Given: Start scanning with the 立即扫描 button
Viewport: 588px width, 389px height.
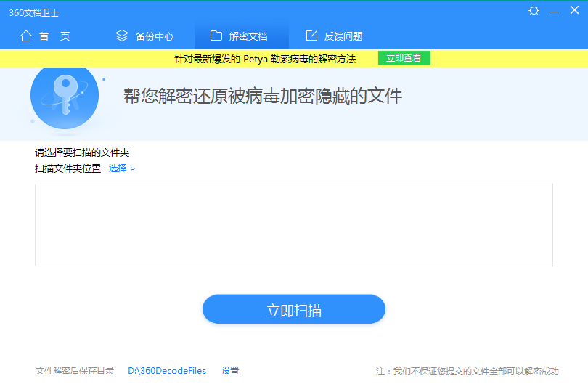Looking at the screenshot, I should (x=293, y=310).
